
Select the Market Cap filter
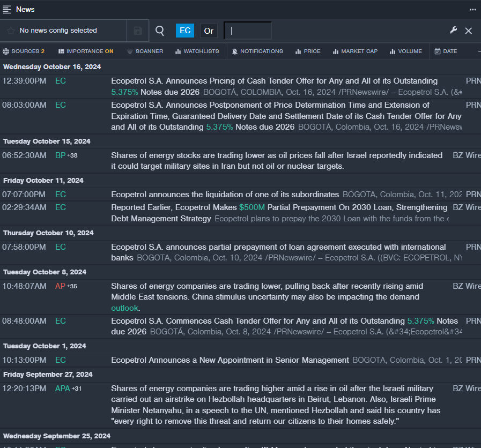pos(355,51)
